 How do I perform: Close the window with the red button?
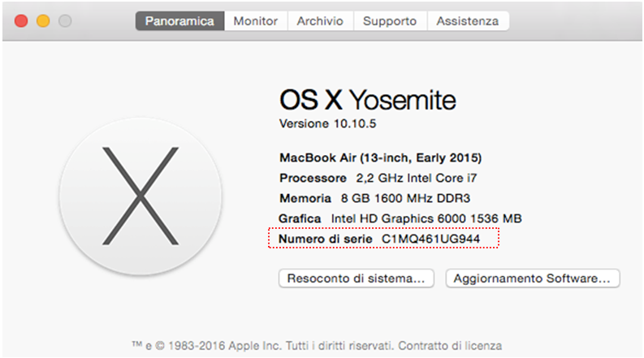(21, 21)
